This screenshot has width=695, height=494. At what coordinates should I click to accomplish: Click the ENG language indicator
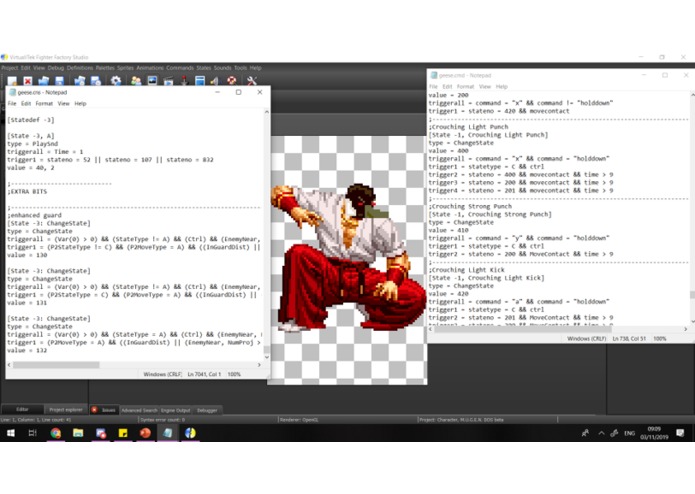click(x=629, y=433)
